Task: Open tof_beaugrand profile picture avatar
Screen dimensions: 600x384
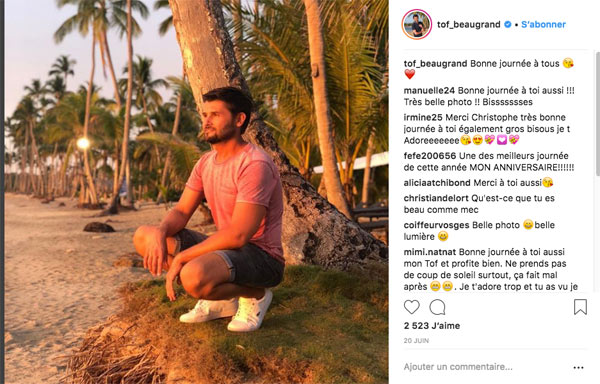Action: tap(417, 24)
